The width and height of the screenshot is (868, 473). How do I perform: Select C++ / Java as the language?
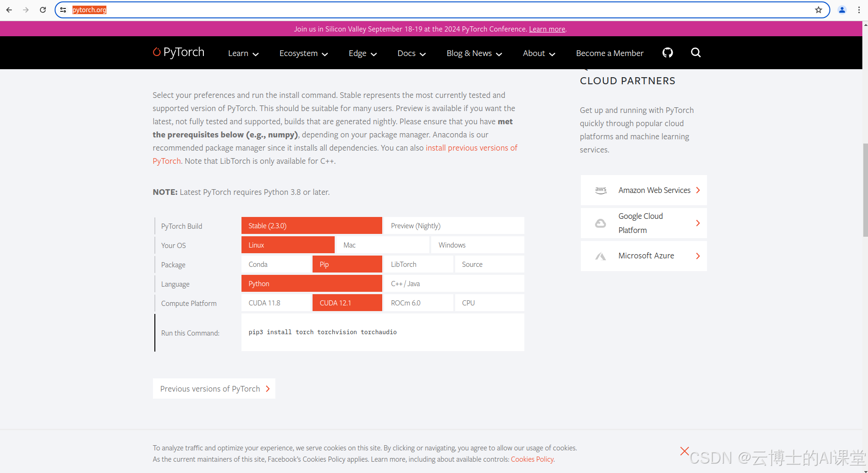click(454, 283)
